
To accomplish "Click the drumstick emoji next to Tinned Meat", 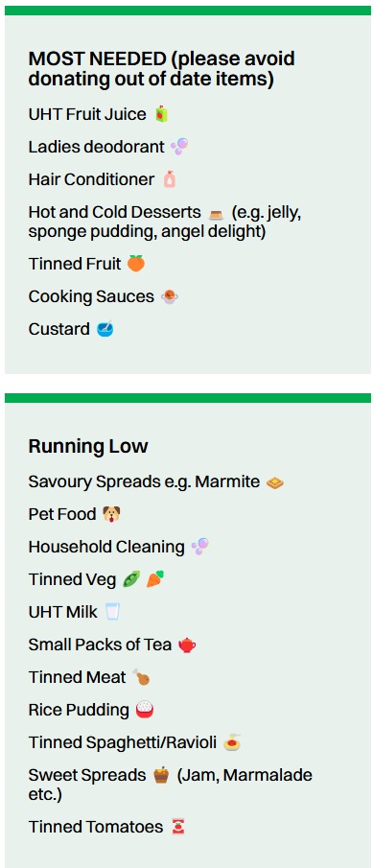I will coord(141,677).
